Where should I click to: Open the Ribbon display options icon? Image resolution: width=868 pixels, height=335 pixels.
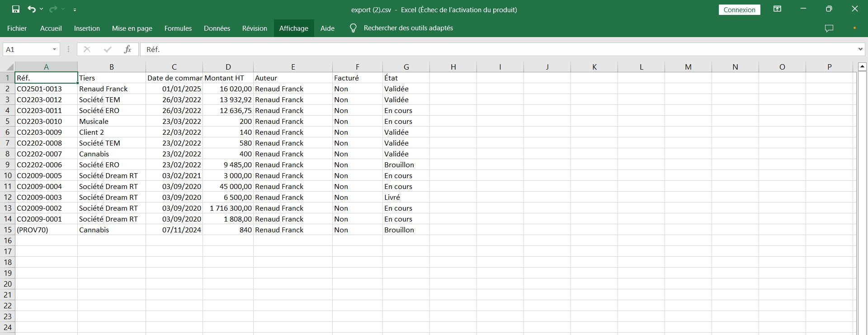[777, 9]
